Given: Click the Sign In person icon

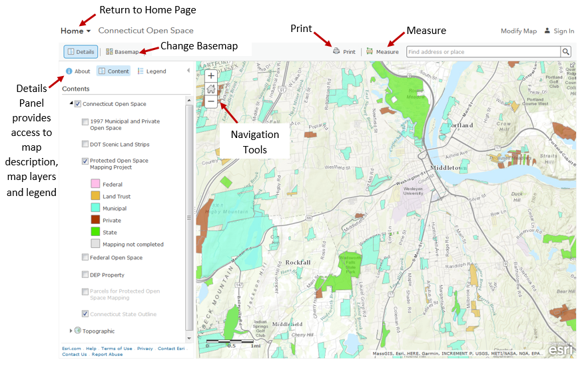Looking at the screenshot, I should click(x=547, y=31).
